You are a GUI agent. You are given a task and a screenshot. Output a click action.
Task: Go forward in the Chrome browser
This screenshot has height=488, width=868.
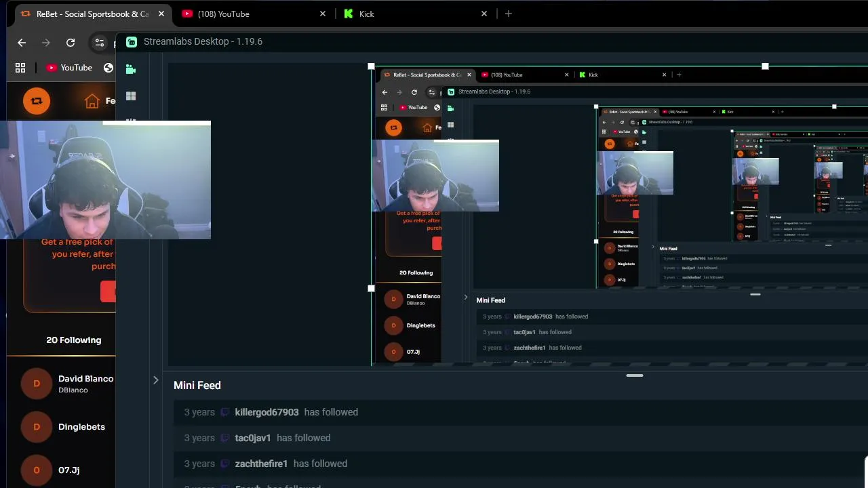point(46,43)
